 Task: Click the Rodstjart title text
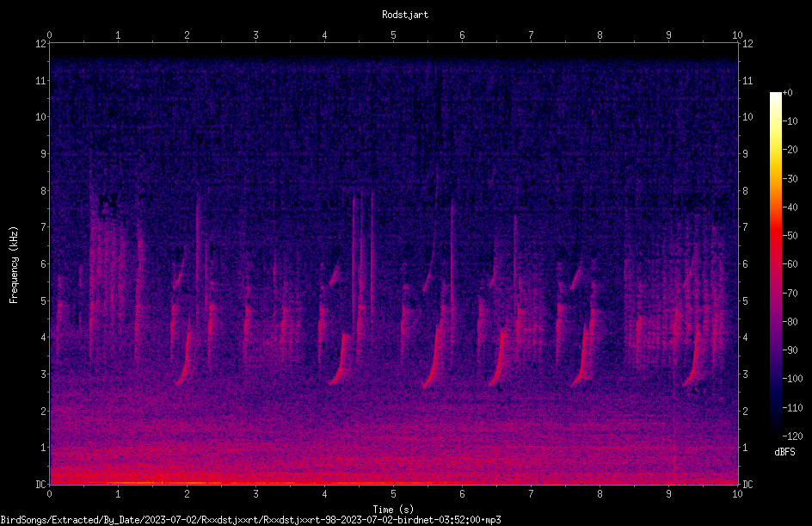tap(405, 15)
